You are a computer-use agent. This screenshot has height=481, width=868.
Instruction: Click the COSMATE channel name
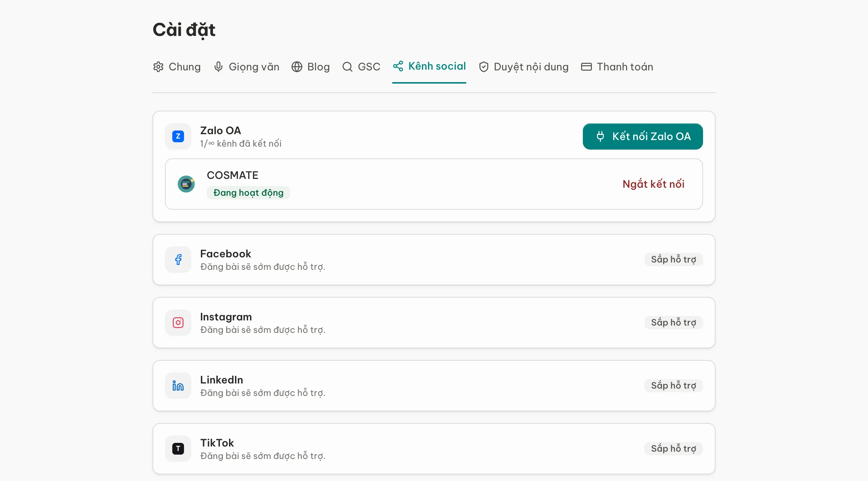point(232,175)
